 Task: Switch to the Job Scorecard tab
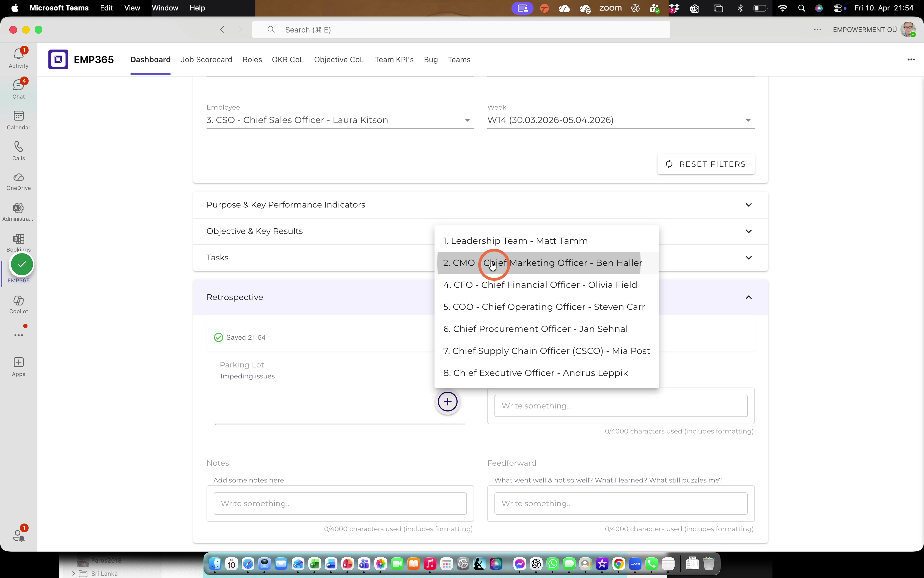(207, 60)
